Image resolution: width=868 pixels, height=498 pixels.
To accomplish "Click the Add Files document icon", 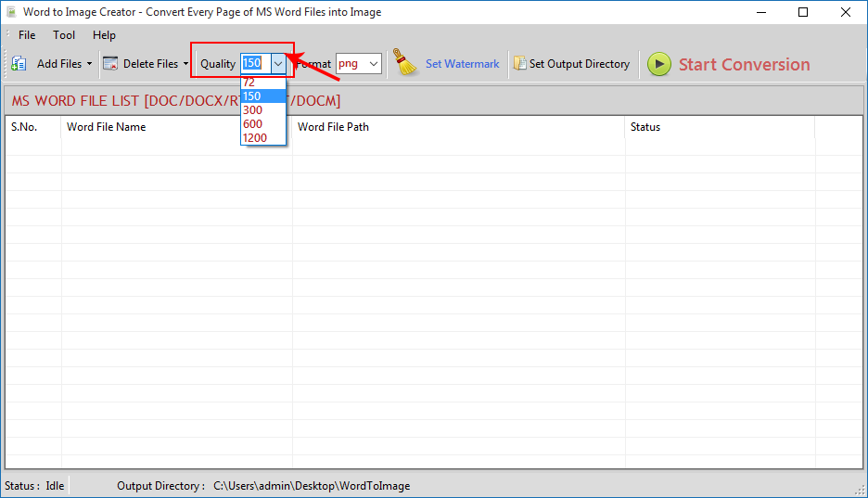I will point(19,64).
